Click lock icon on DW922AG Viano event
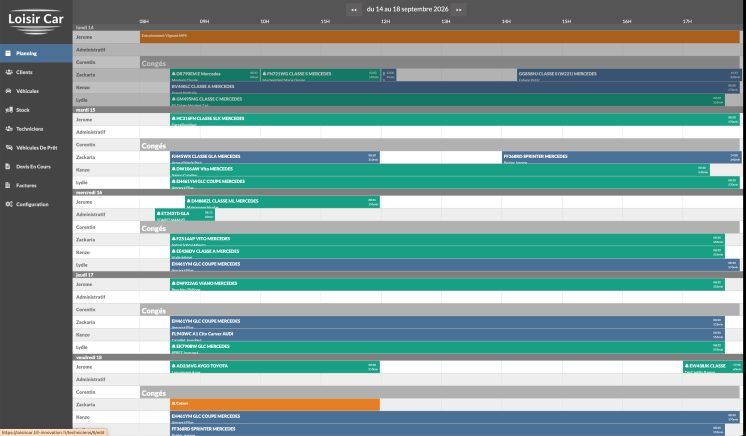Screen dimensions: 746x436 point(174,283)
